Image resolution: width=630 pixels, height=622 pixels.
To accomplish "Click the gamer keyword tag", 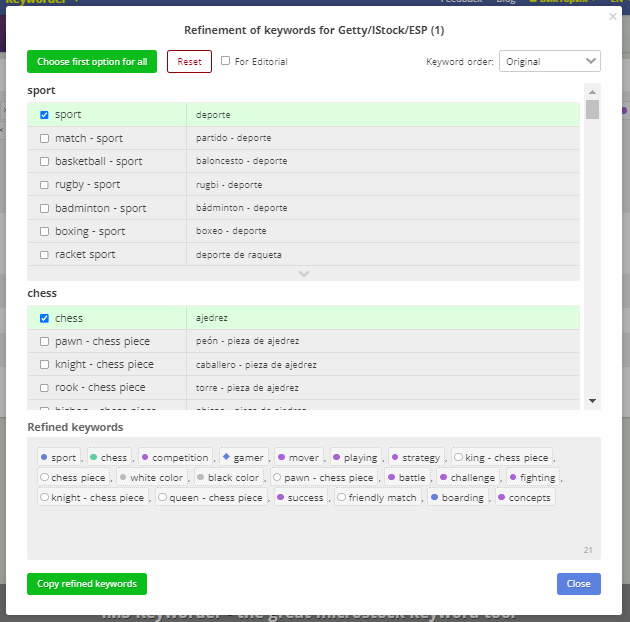I will (x=244, y=457).
